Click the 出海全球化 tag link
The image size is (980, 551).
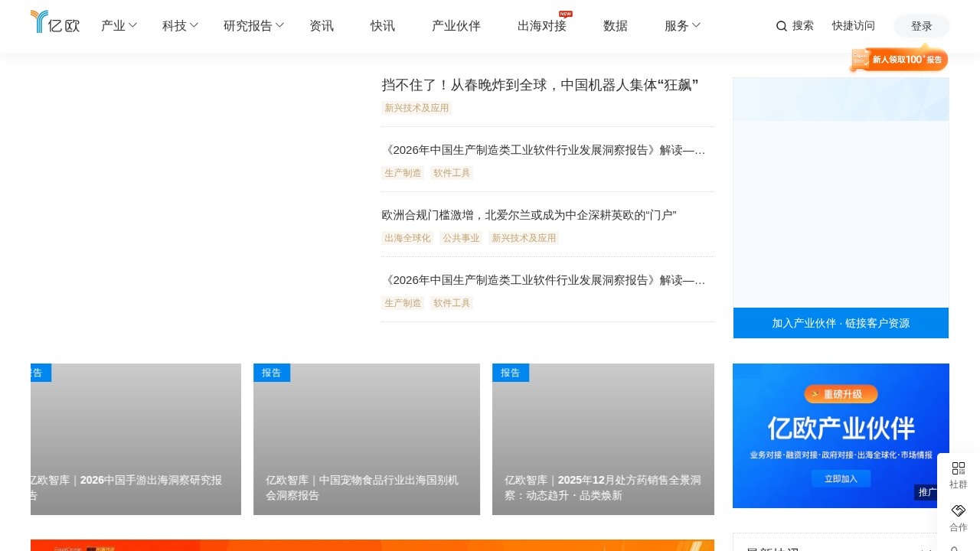pyautogui.click(x=407, y=238)
